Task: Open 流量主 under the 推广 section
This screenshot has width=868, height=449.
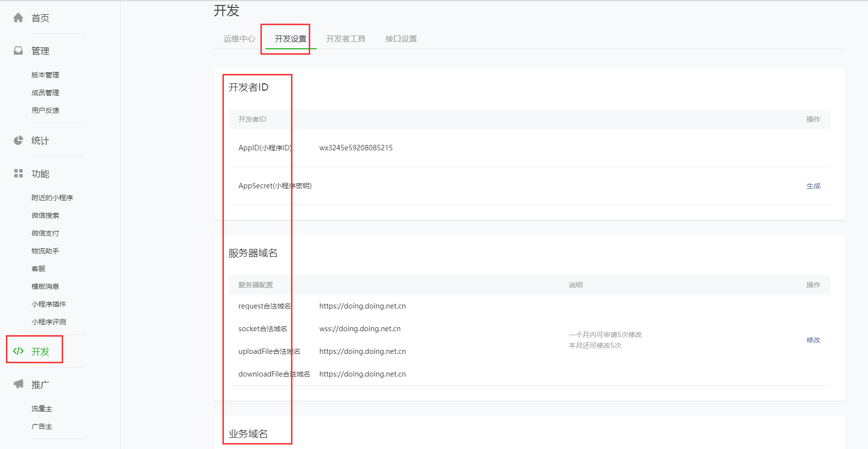Action: pos(42,409)
